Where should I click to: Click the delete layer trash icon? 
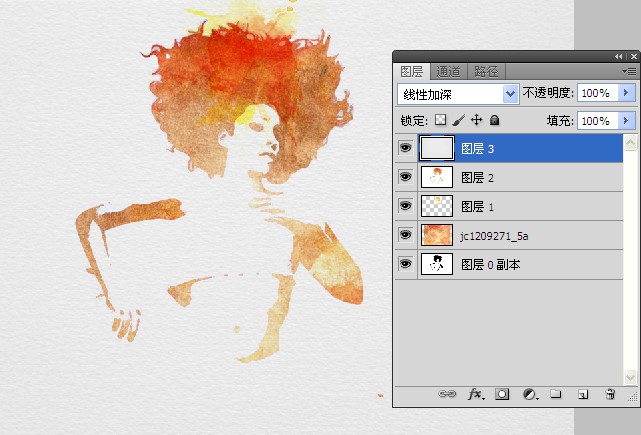point(610,395)
